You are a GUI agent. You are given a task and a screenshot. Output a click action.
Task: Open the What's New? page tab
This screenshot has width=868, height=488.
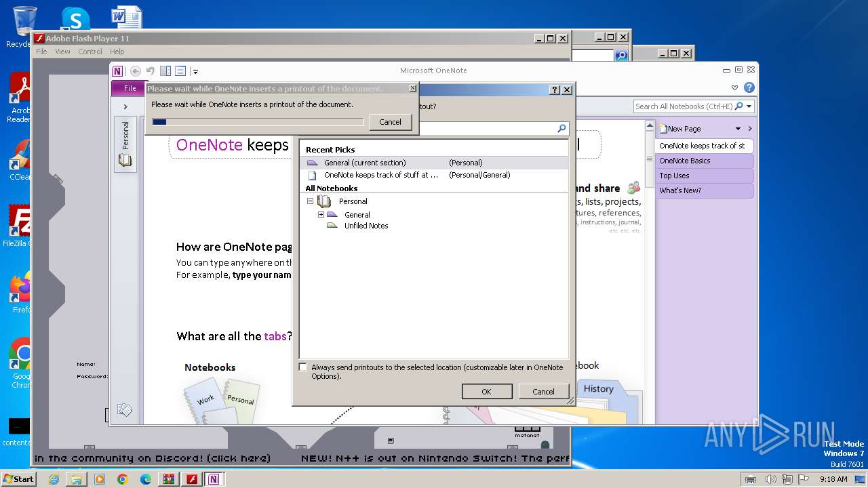(704, 190)
